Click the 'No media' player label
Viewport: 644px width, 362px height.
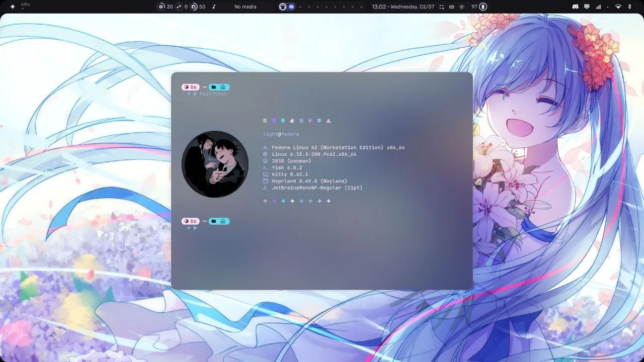click(x=245, y=7)
